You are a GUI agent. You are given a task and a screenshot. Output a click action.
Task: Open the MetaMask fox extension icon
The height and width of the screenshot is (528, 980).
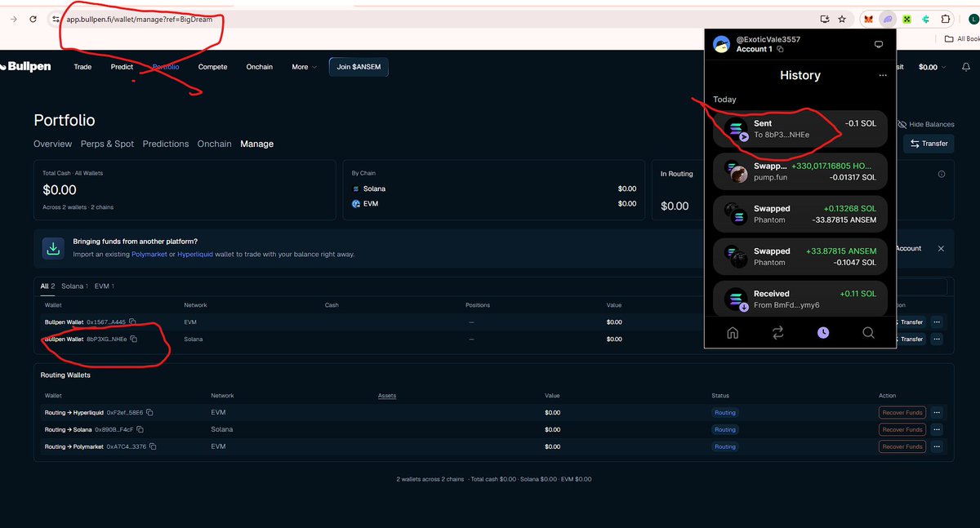[867, 19]
